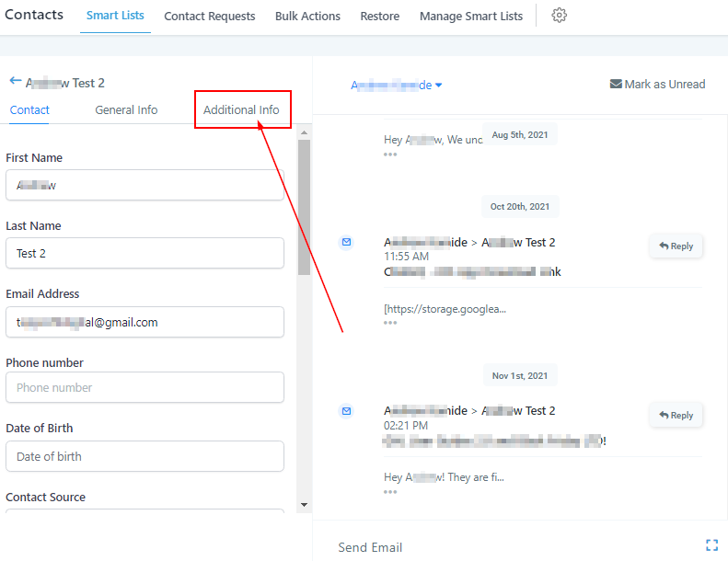
Task: Click the Phone number input field
Action: (x=144, y=387)
